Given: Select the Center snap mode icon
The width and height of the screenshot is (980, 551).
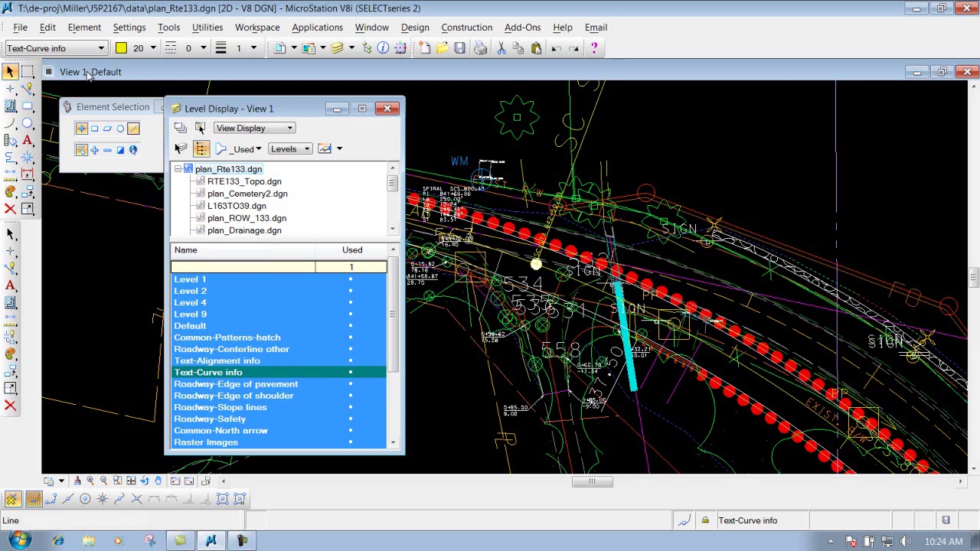Looking at the screenshot, I should tap(85, 499).
